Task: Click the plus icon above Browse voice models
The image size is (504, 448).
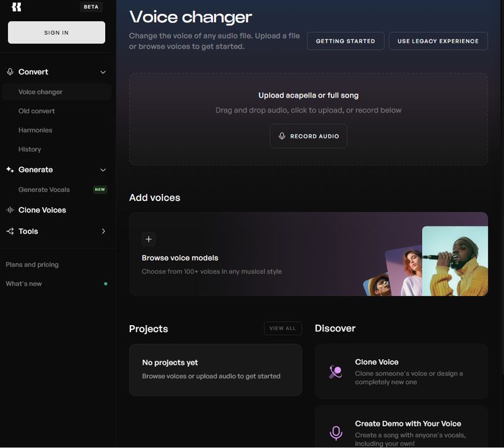Action: 149,239
